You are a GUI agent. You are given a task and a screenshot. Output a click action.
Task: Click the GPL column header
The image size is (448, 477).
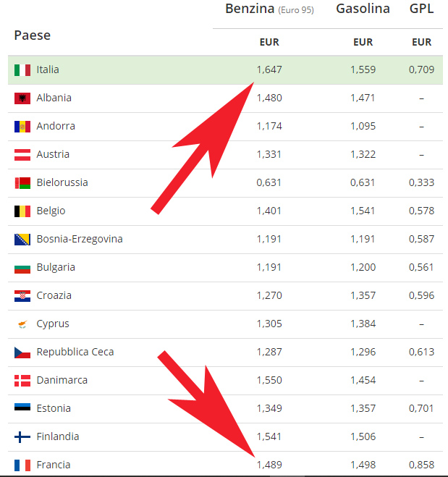click(x=421, y=9)
